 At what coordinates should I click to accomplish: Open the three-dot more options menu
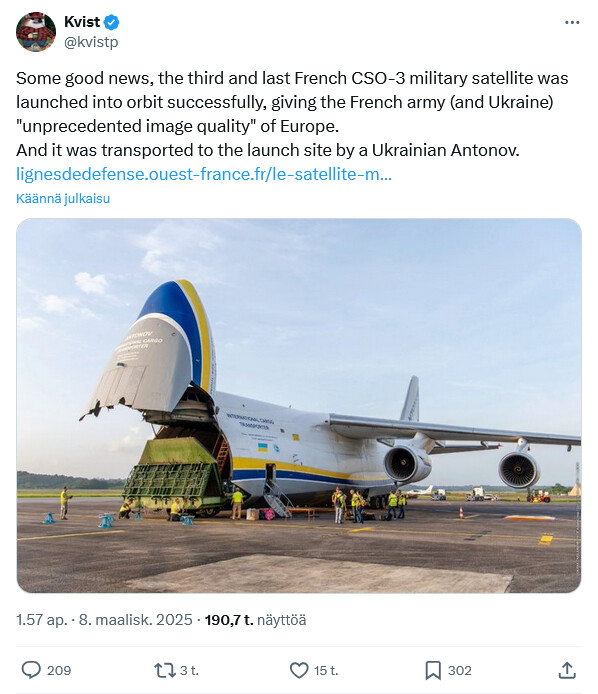[x=572, y=23]
